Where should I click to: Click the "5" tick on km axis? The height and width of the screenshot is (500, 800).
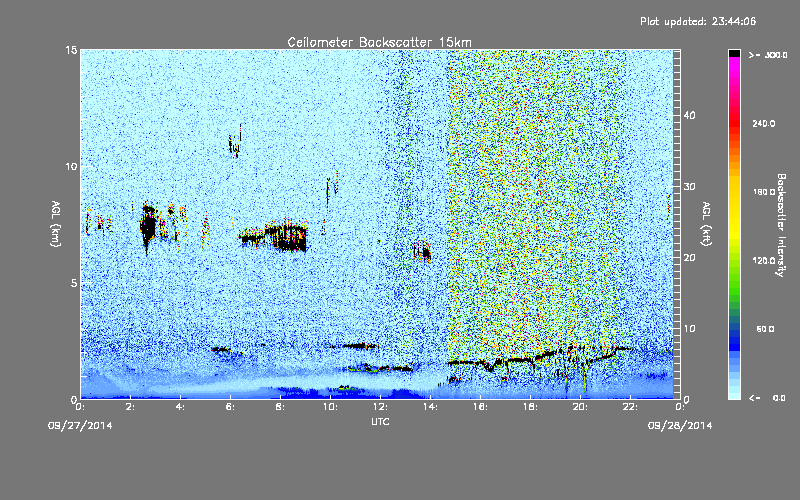click(x=73, y=283)
